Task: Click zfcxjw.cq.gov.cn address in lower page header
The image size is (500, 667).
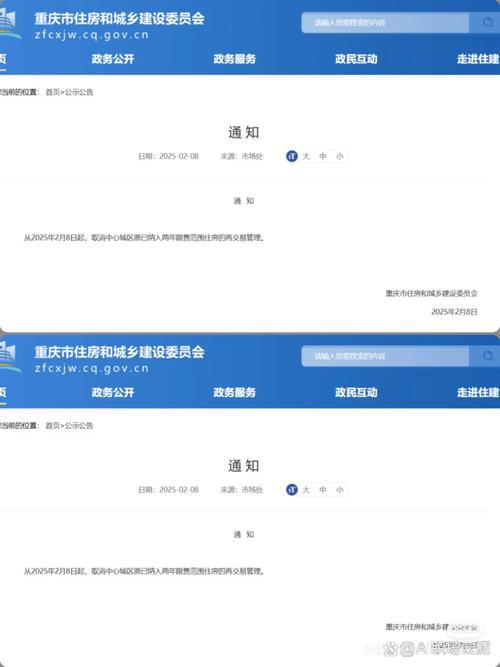Action: coord(91,368)
